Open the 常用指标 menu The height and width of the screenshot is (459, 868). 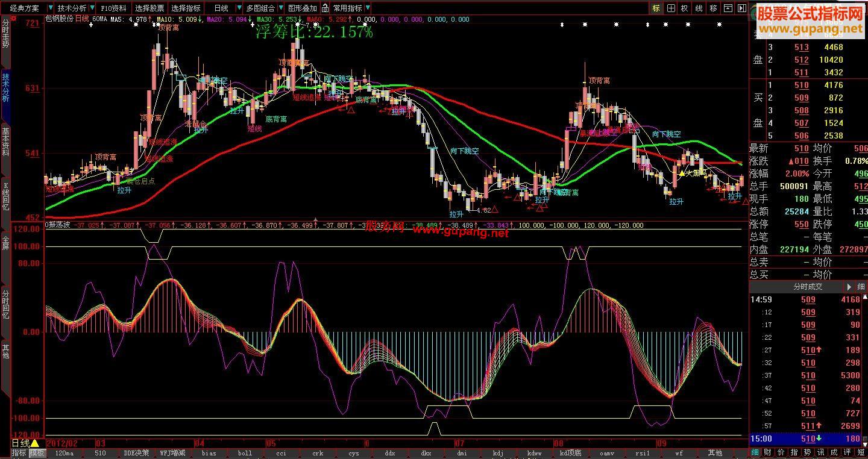click(348, 8)
